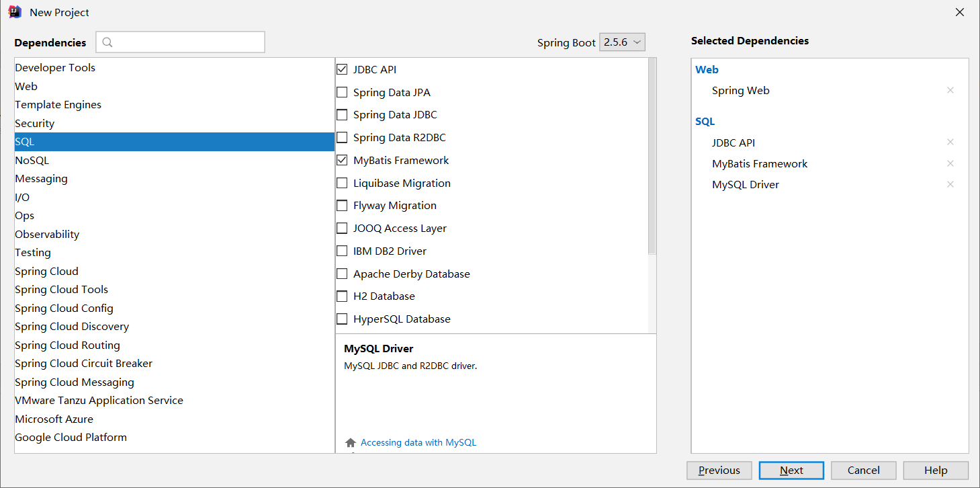Select MyBatis Framework in Selected Dependencies
The height and width of the screenshot is (488, 980).
tap(760, 164)
